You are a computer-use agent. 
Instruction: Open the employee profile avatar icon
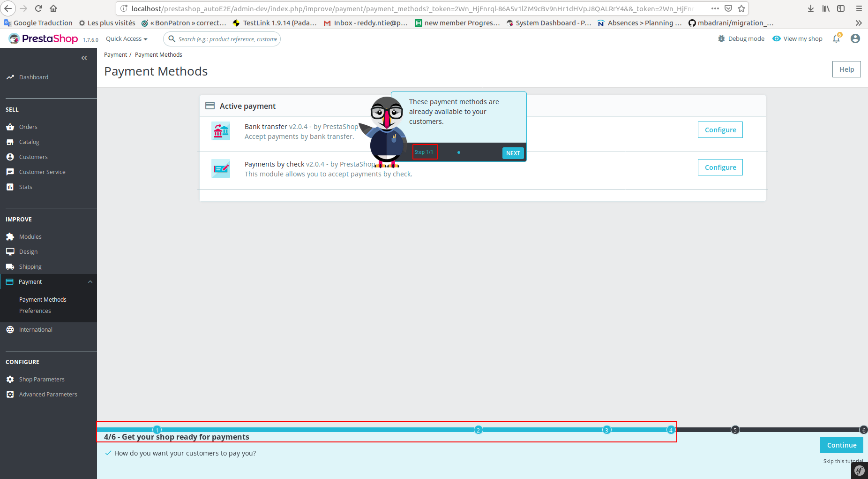pyautogui.click(x=855, y=38)
